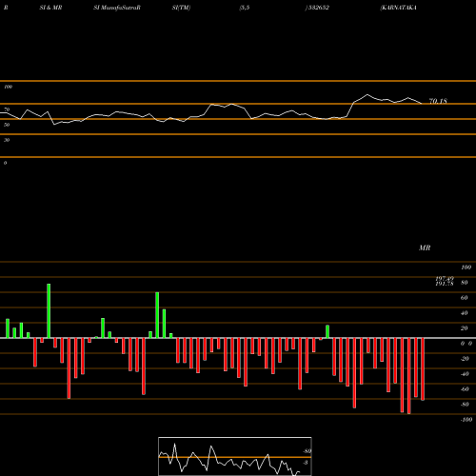476x476 pixels.
Task: Click the 70.18 RSI value label
Action: tap(438, 101)
